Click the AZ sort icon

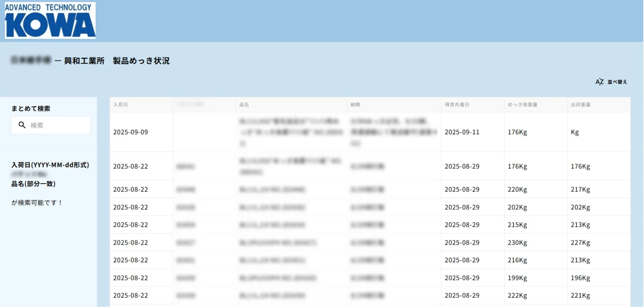(599, 82)
